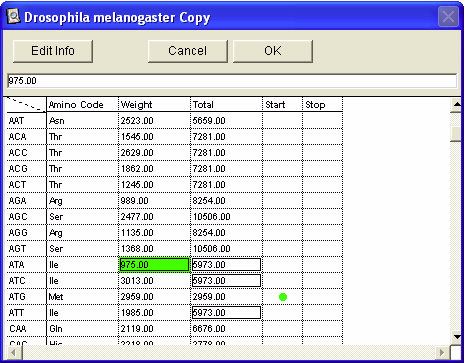Click the Weight column header

coord(154,105)
